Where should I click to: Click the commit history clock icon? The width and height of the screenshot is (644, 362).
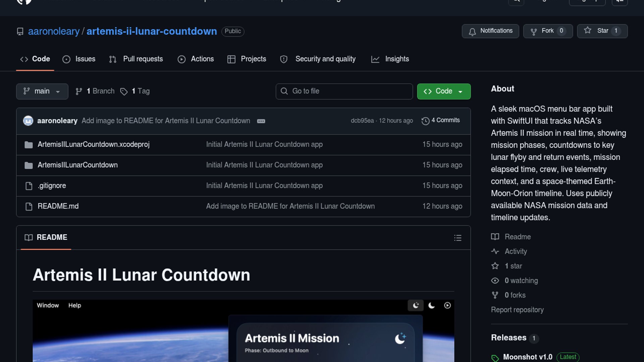coord(425,121)
